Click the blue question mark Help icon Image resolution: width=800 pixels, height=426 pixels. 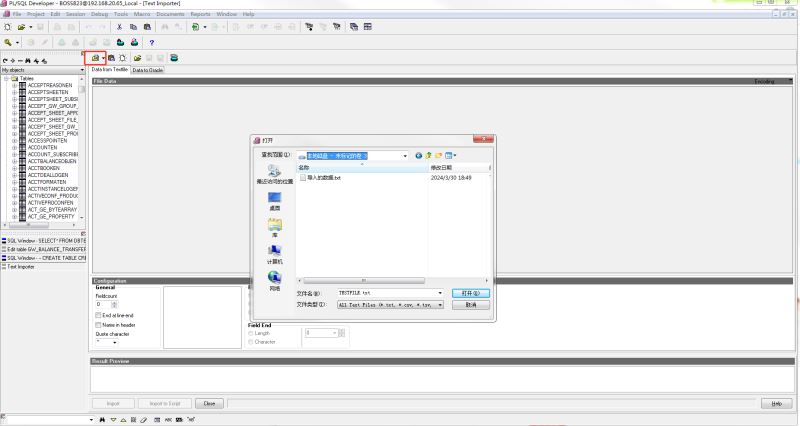(152, 42)
